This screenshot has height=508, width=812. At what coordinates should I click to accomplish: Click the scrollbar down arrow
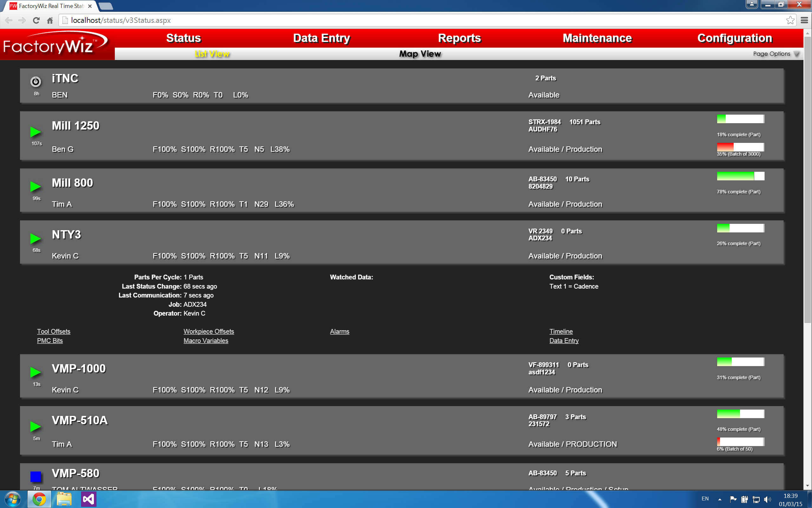tap(808, 486)
